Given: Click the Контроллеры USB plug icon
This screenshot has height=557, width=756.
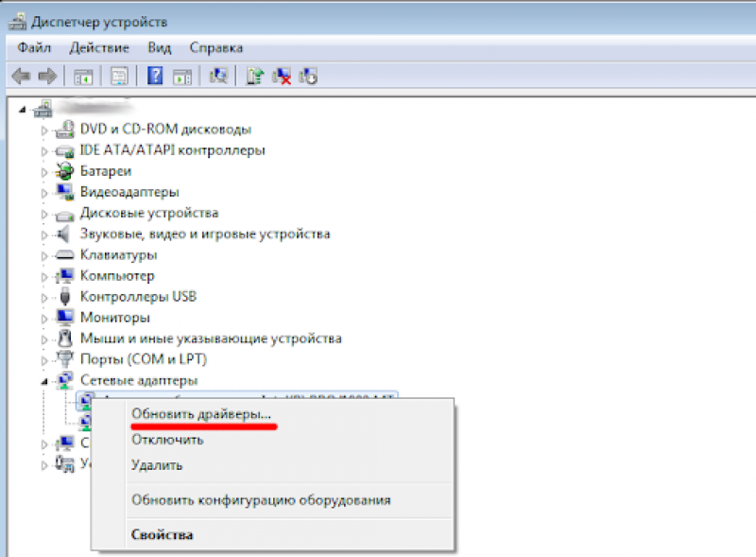Looking at the screenshot, I should [65, 296].
